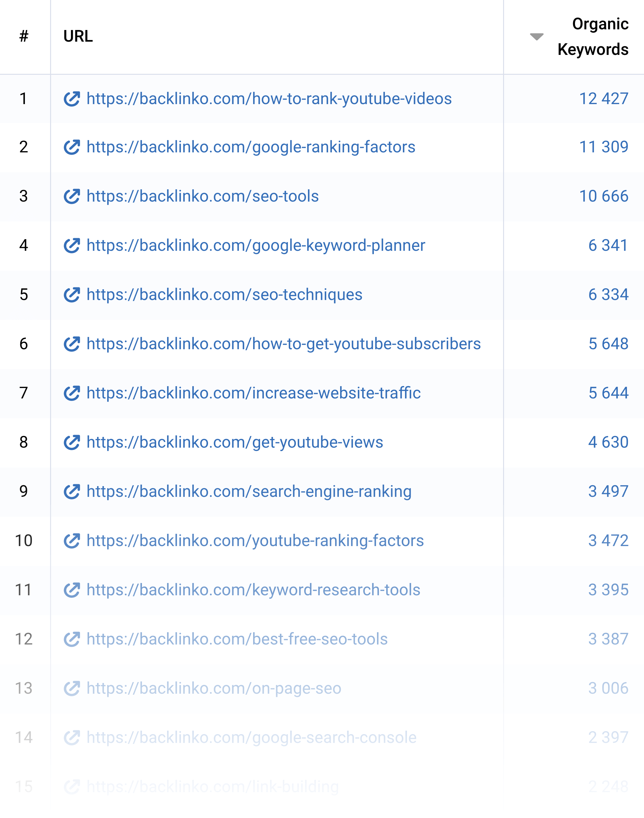This screenshot has height=818, width=644.
Task: Open the backlinko.com/seo-tools URL link
Action: [x=203, y=196]
